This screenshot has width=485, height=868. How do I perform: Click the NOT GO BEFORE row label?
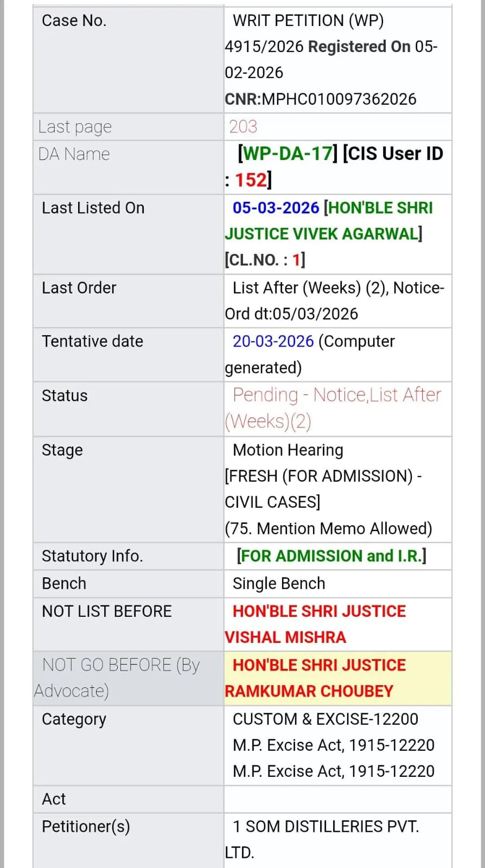121,678
